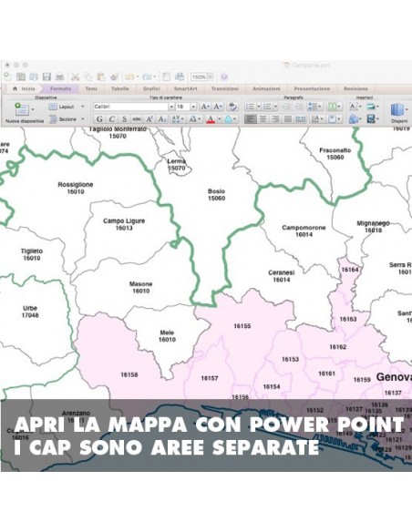
Task: Click the Copy icon in the toolbar
Action: coord(88,77)
